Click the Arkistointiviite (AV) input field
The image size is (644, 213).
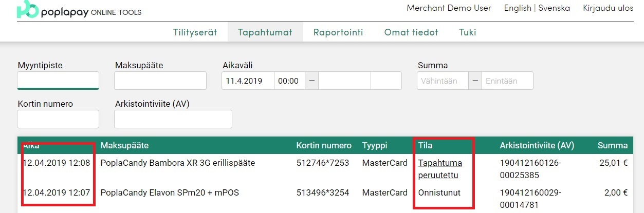tap(173, 119)
